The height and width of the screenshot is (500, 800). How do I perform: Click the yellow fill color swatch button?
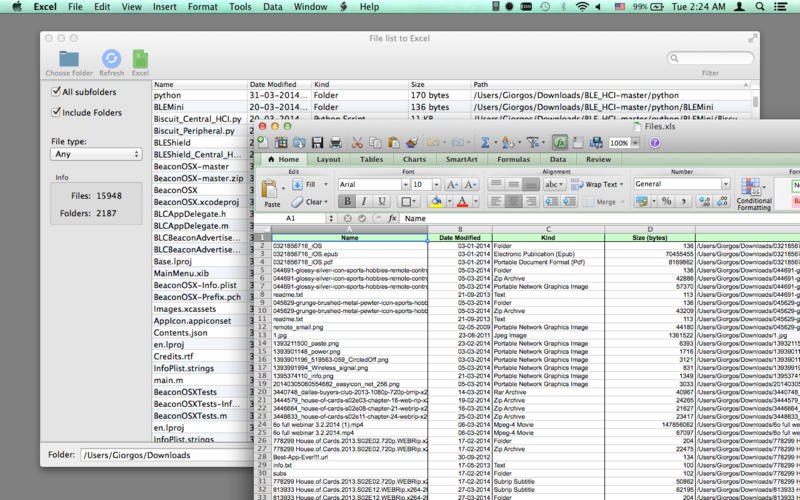436,202
